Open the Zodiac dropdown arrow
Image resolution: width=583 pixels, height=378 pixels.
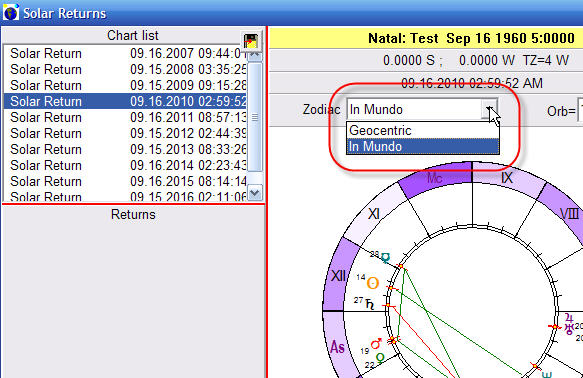click(x=489, y=109)
